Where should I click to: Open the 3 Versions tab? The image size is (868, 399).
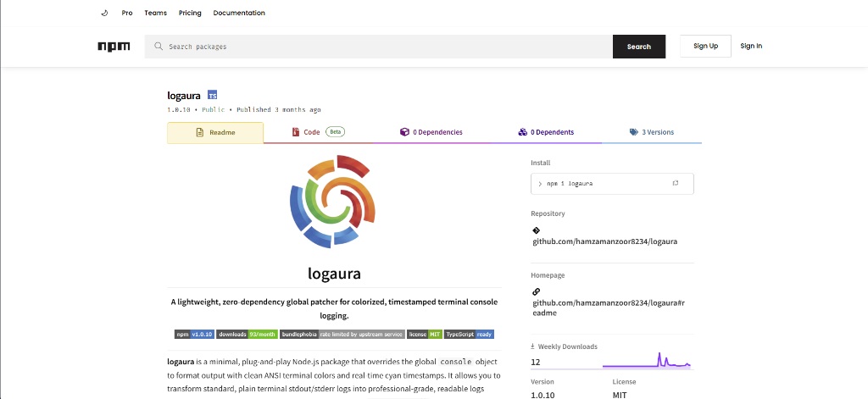coord(652,132)
